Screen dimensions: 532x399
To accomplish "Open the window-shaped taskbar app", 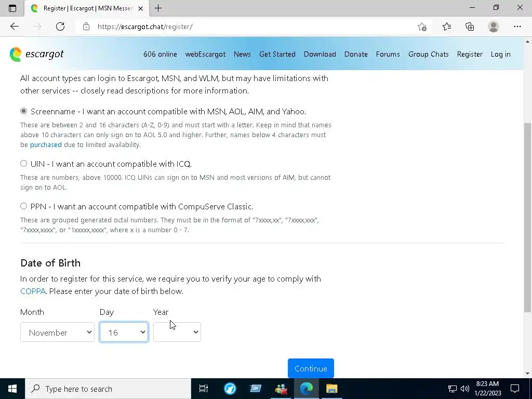I will click(x=256, y=389).
